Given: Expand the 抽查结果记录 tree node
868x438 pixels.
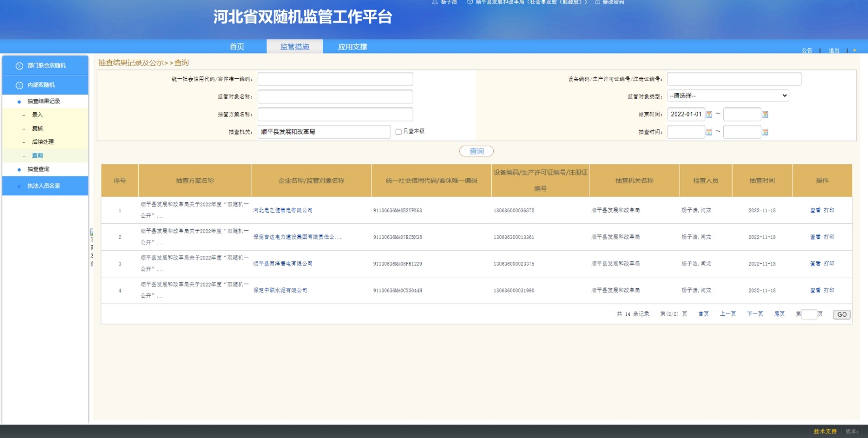Looking at the screenshot, I should [44, 101].
